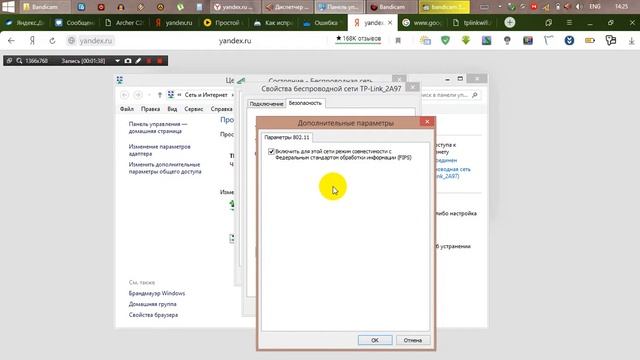Click Сеть и Интернет breadcrumb
Viewport: 640px width, 360px height.
pyautogui.click(x=206, y=95)
